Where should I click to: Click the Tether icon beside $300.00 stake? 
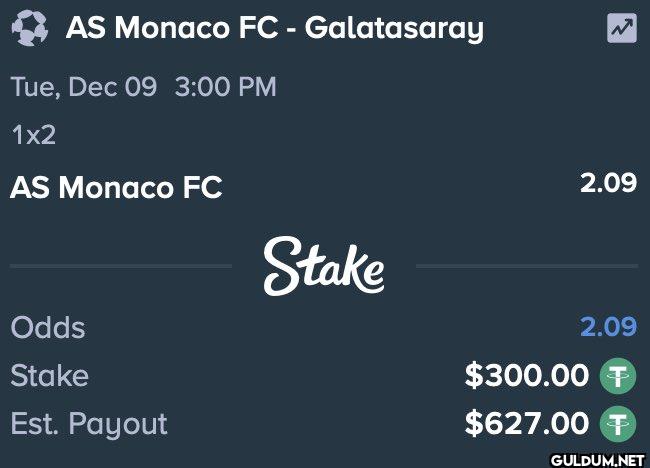[618, 376]
